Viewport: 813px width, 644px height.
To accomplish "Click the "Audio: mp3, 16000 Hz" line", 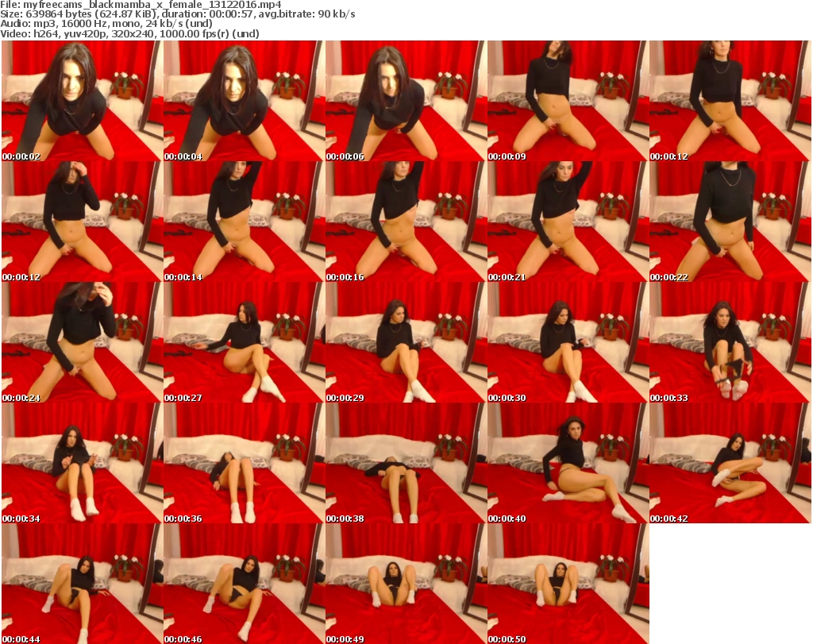I will 106,23.
